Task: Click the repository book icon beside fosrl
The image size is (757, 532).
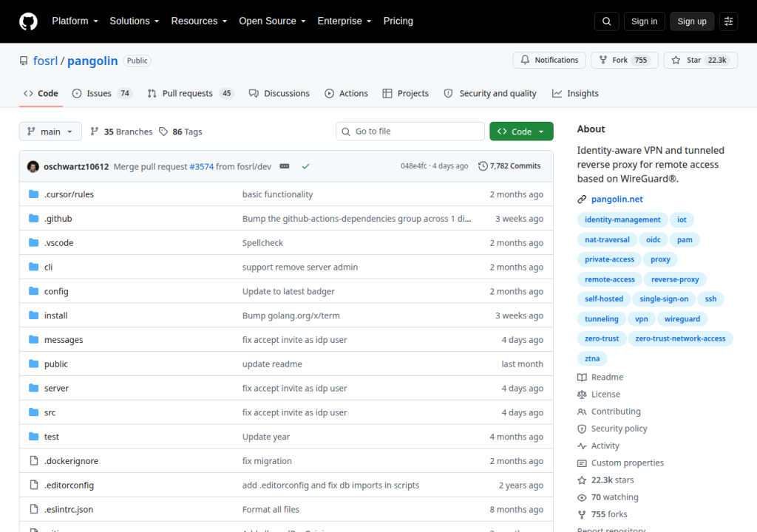Action: (x=23, y=61)
